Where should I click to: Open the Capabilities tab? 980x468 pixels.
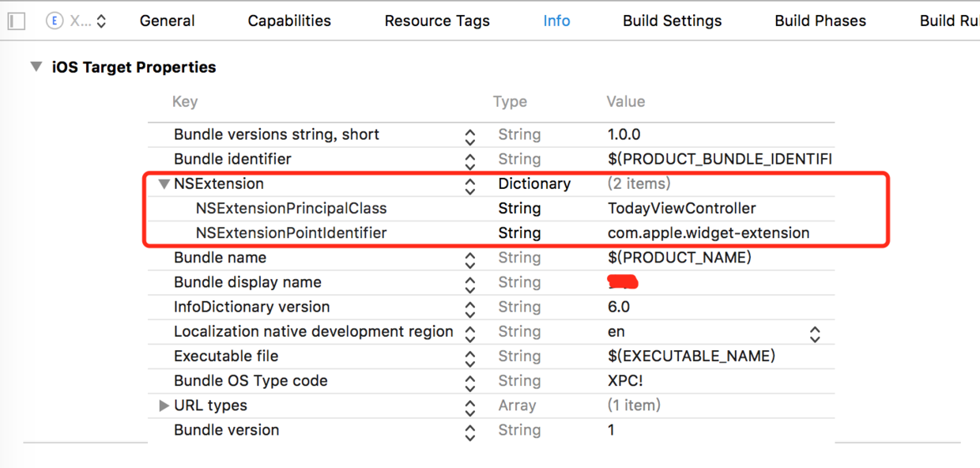[289, 21]
